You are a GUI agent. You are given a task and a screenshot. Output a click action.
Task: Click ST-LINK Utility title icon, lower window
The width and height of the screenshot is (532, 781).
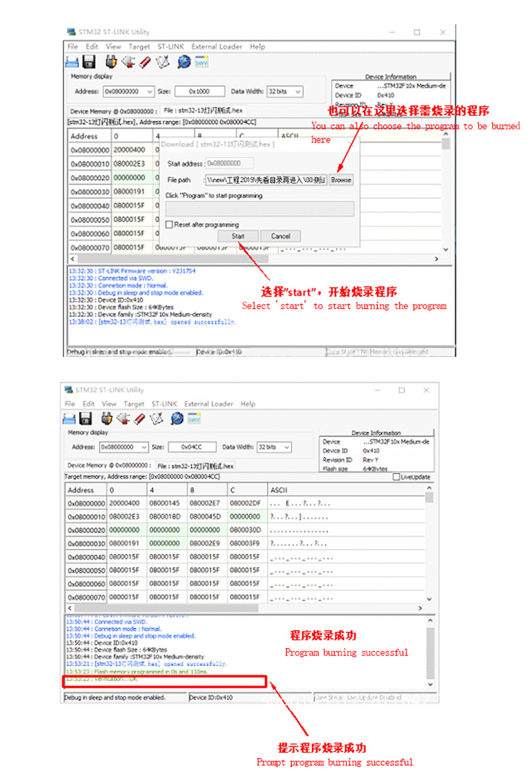(68, 390)
